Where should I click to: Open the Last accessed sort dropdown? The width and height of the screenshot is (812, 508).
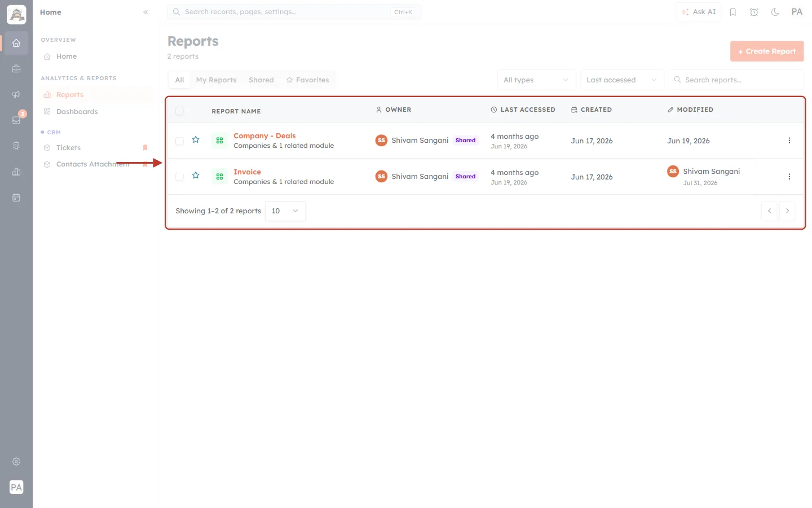pos(622,80)
